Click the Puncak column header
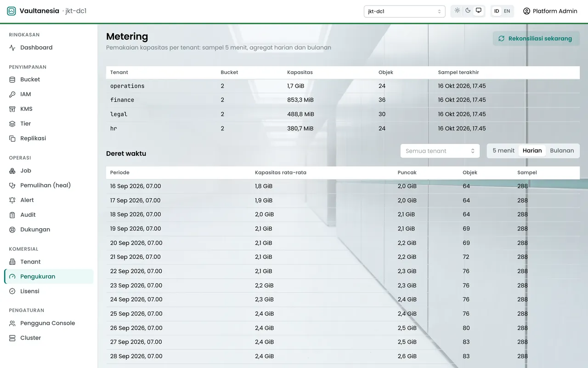This screenshot has width=588, height=368. [x=407, y=172]
